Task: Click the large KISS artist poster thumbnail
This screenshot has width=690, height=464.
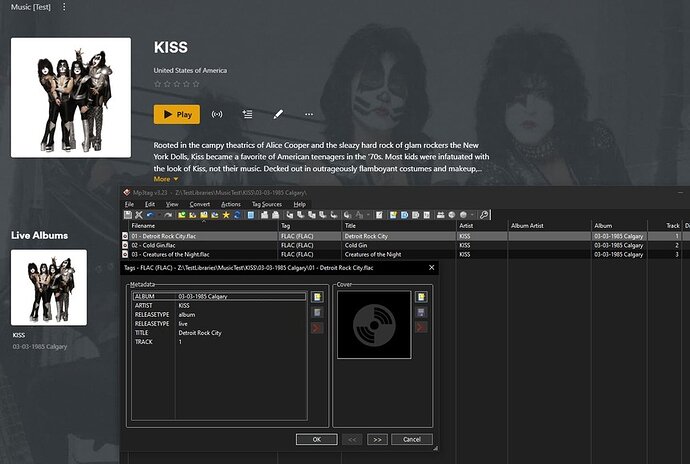Action: coord(71,97)
